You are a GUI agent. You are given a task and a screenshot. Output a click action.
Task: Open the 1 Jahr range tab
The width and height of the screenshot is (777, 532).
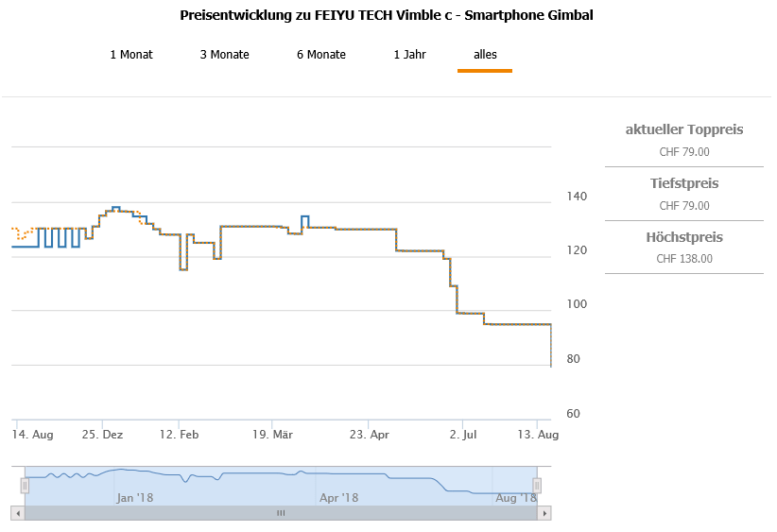(x=409, y=55)
